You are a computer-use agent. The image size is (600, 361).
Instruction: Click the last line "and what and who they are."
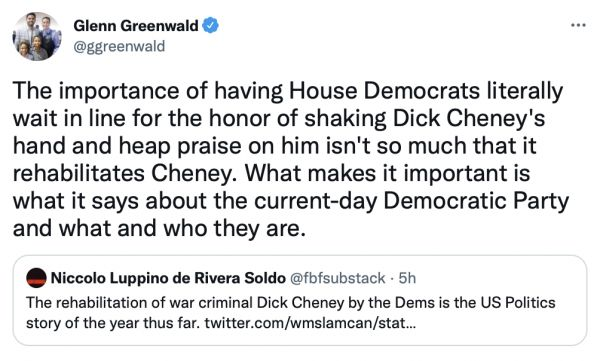pos(160,229)
